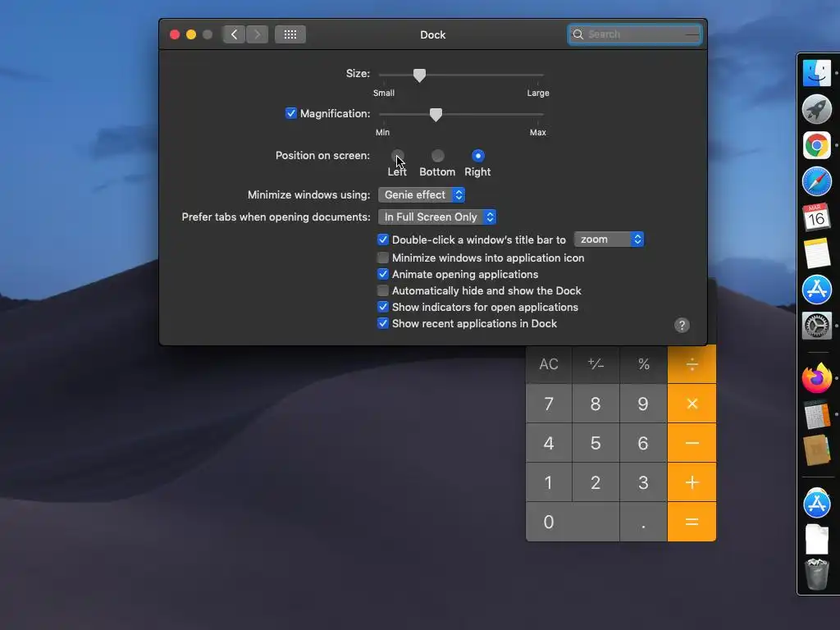Click multiply operator in Calculator
Image resolution: width=840 pixels, height=630 pixels.
point(692,404)
